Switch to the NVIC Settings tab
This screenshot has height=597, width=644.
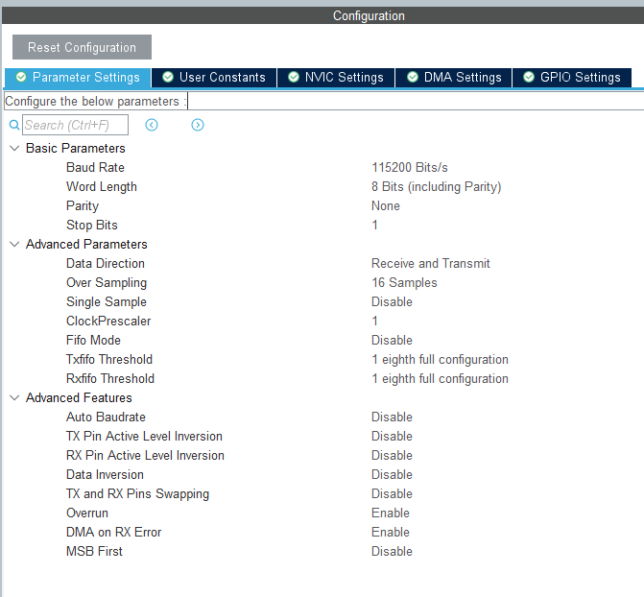(335, 77)
